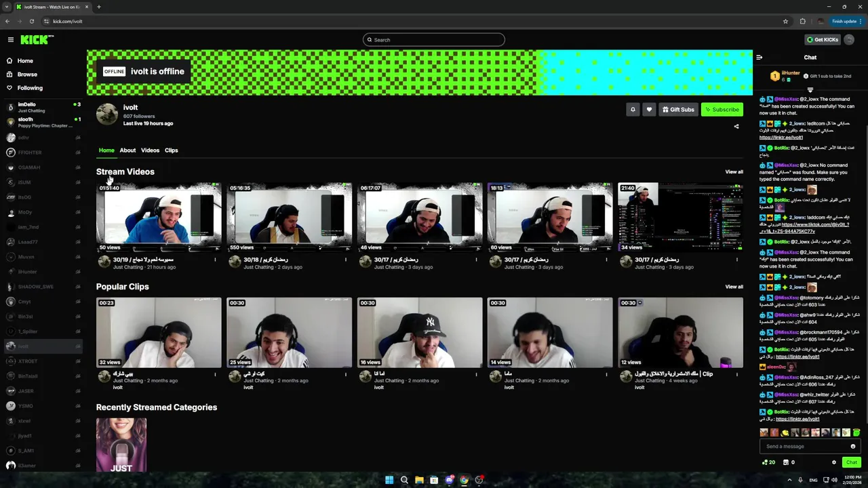Open a new browser tab
This screenshot has height=488, width=868.
coord(98,7)
